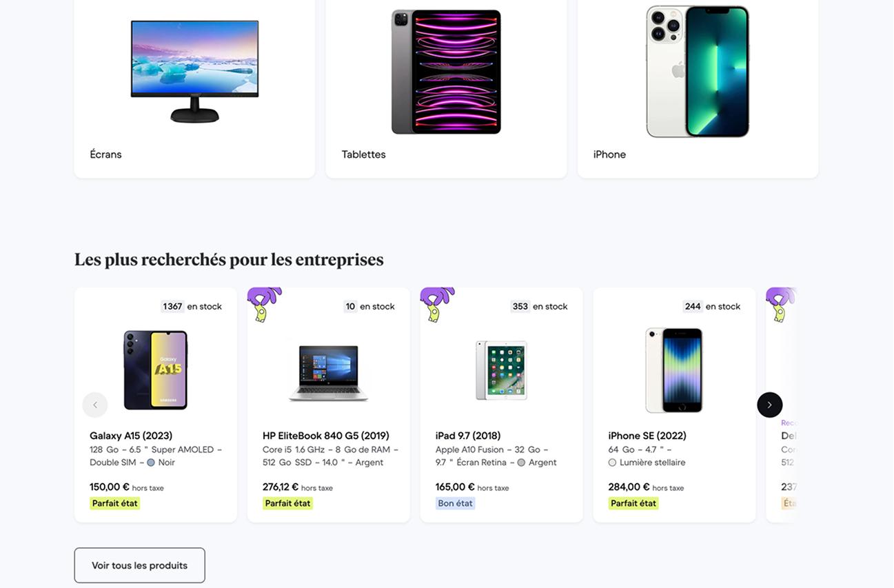Image resolution: width=894 pixels, height=588 pixels.
Task: Click the previous carousel arrow button
Action: point(95,405)
